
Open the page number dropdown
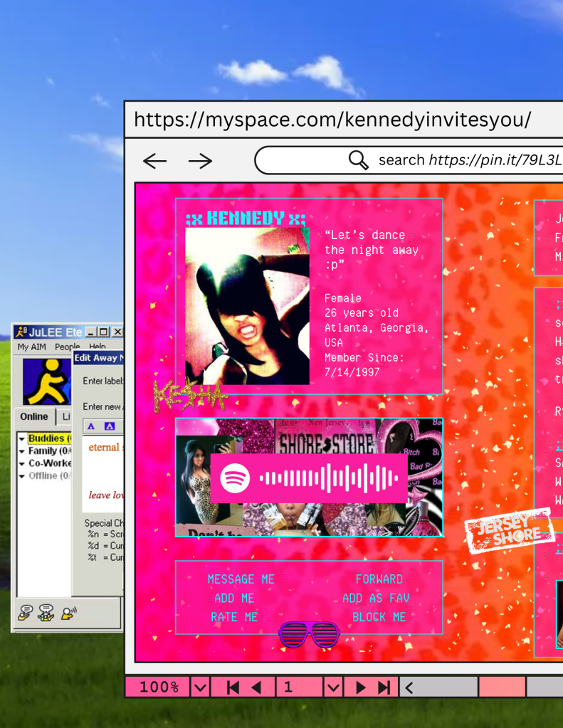click(332, 687)
